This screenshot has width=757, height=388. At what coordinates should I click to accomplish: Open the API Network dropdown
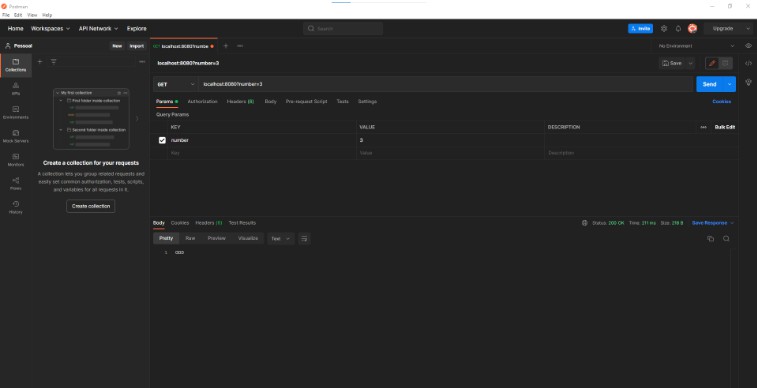click(x=98, y=28)
